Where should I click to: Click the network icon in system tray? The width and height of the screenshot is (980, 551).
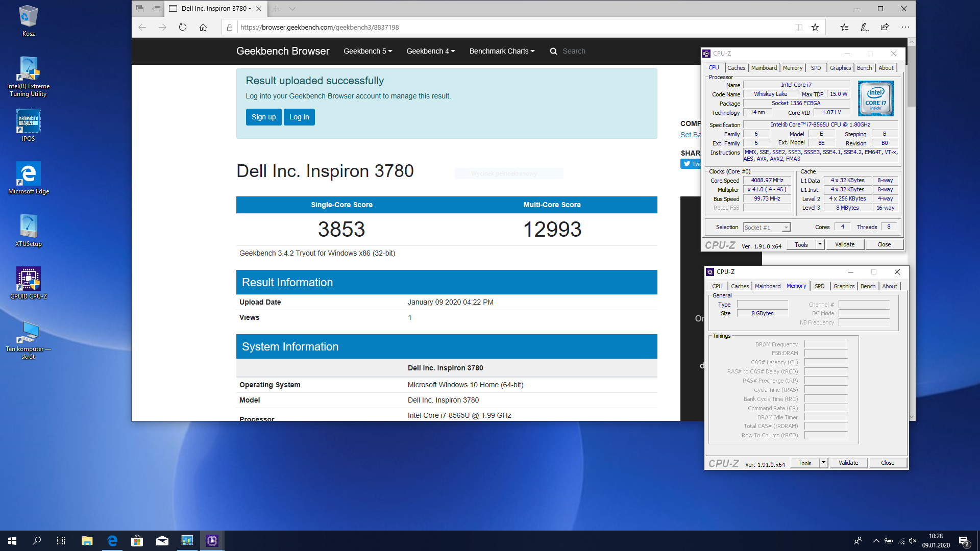pyautogui.click(x=901, y=541)
